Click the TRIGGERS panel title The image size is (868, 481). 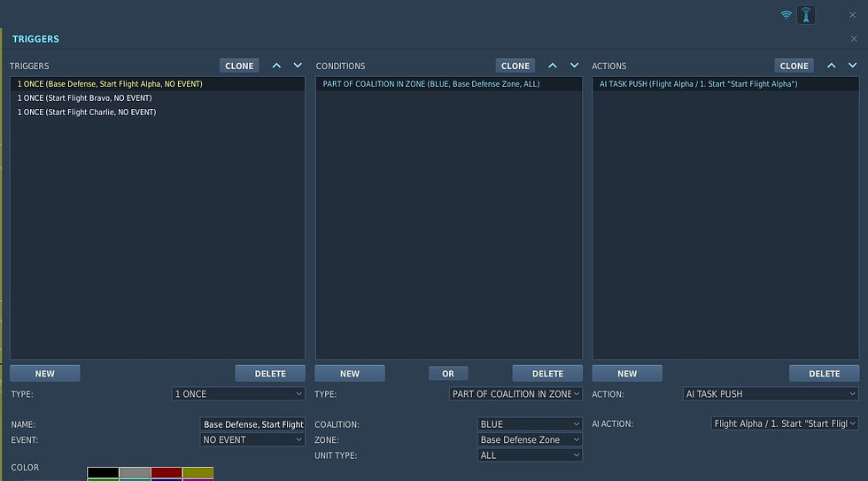tap(35, 39)
